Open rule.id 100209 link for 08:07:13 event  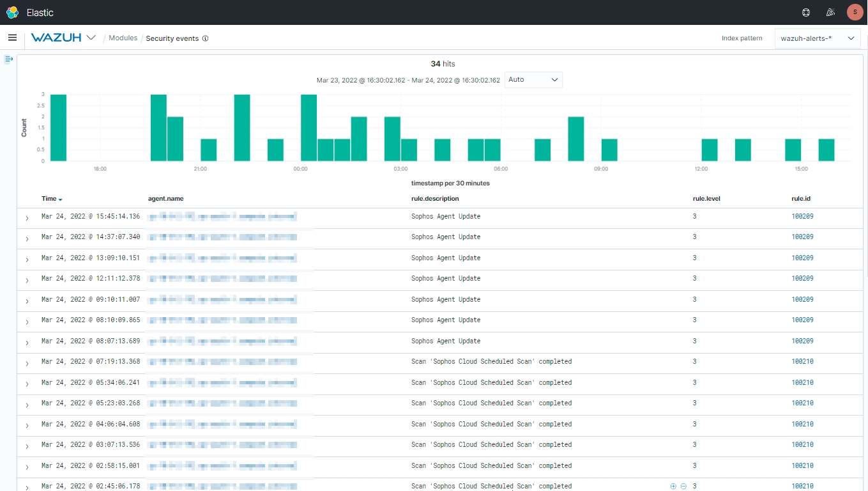click(802, 341)
